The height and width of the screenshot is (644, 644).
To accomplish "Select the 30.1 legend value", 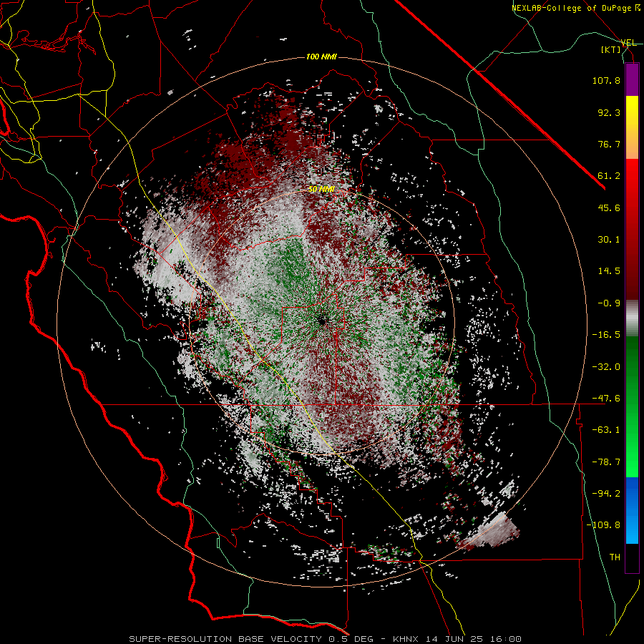I will [609, 240].
